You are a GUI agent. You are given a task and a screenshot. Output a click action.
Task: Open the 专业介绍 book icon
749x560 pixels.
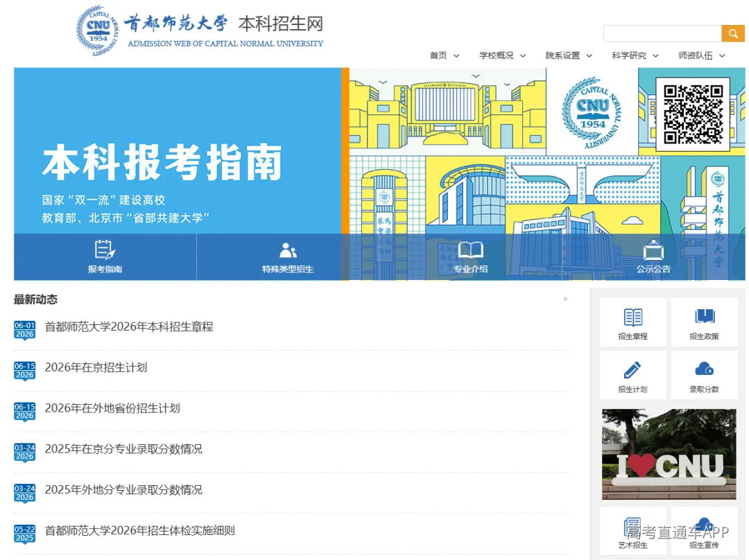point(470,250)
